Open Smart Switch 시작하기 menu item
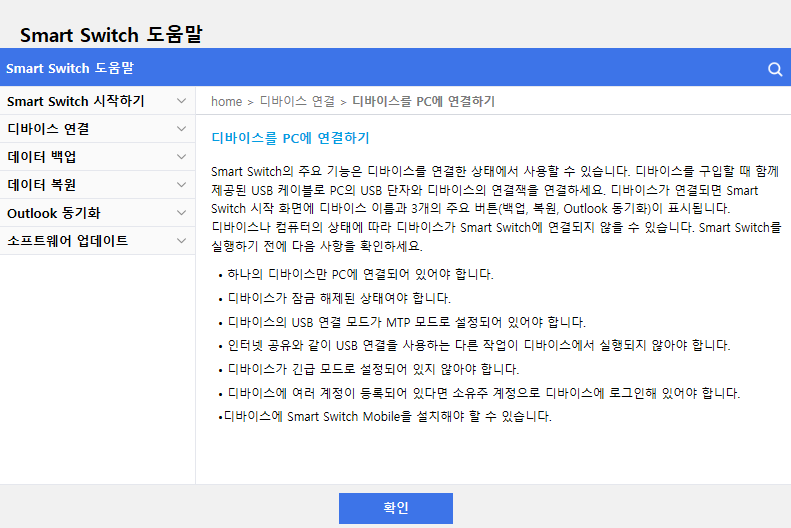Viewport: 791px width, 528px height. [97, 101]
